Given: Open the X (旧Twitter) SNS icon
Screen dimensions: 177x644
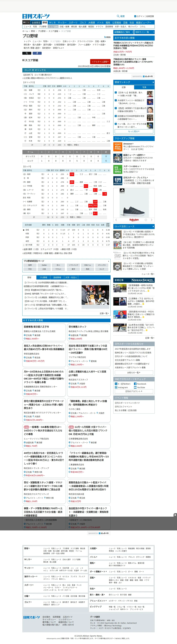Looking at the screenshot, I should point(116,384).
